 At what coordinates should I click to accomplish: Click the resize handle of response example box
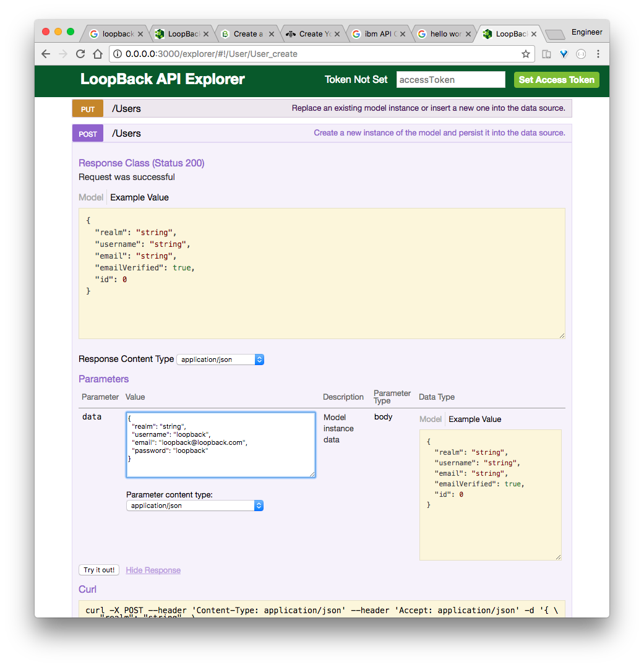(x=562, y=335)
